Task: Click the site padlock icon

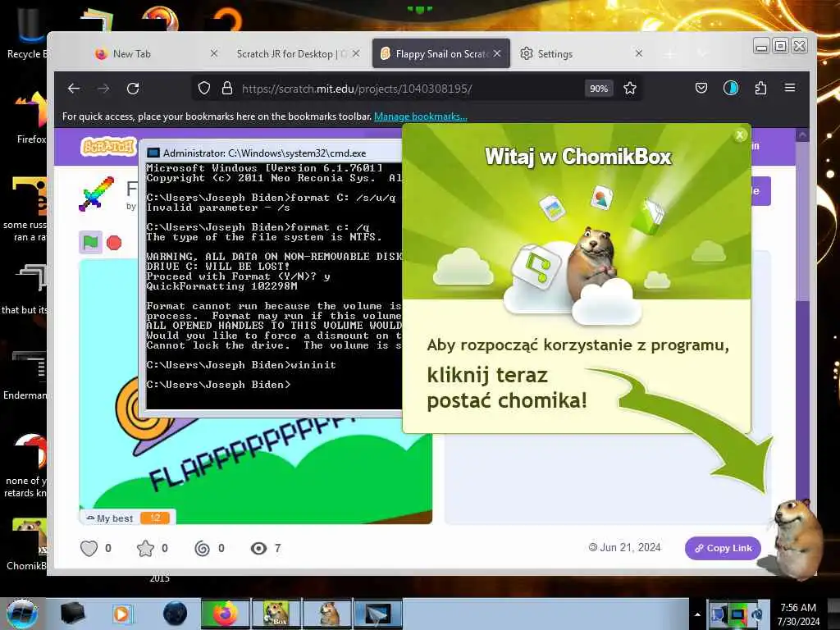Action: pos(227,89)
